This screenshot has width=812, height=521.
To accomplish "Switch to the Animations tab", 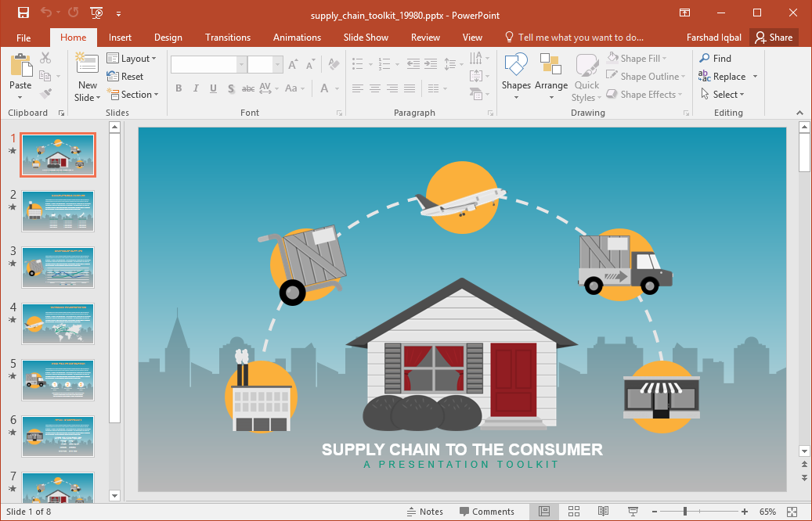I will coord(297,38).
